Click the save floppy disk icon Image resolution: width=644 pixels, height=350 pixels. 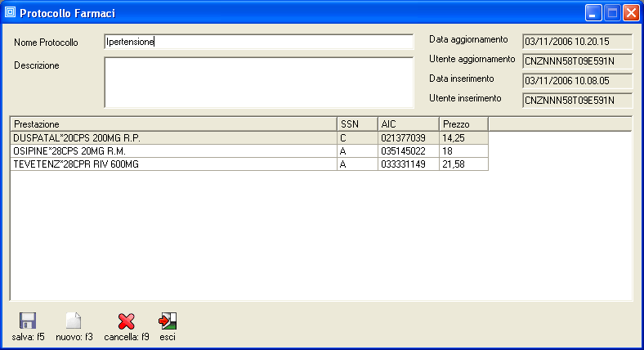click(28, 321)
